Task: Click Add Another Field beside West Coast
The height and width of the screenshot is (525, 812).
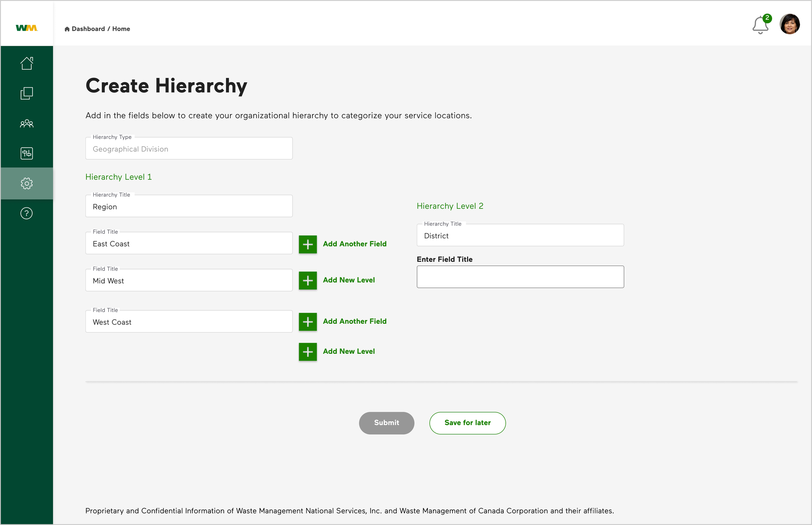Action: click(354, 321)
